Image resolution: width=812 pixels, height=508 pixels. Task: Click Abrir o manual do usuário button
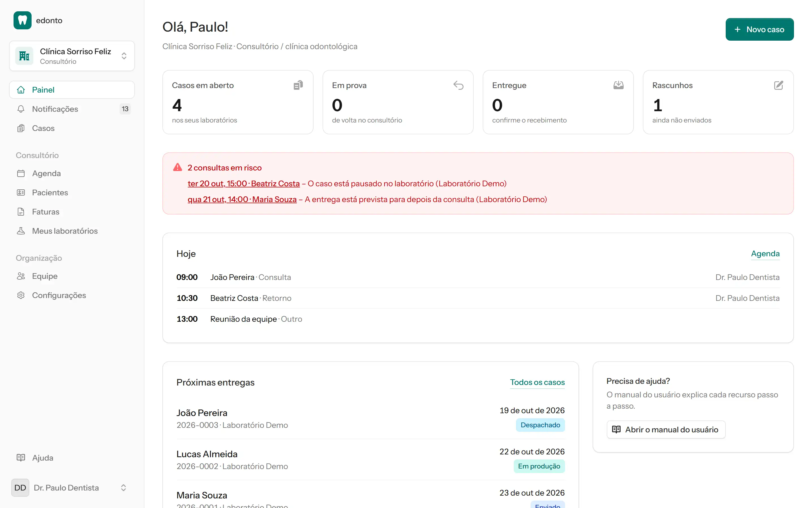pos(666,430)
